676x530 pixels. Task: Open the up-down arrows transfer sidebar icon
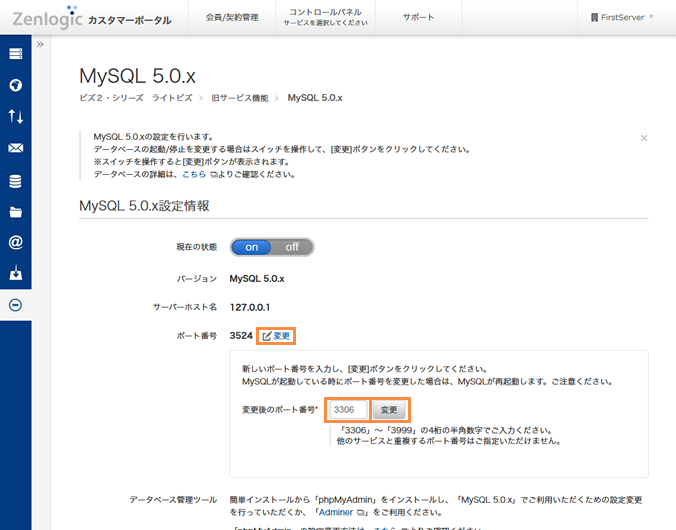pyautogui.click(x=16, y=116)
